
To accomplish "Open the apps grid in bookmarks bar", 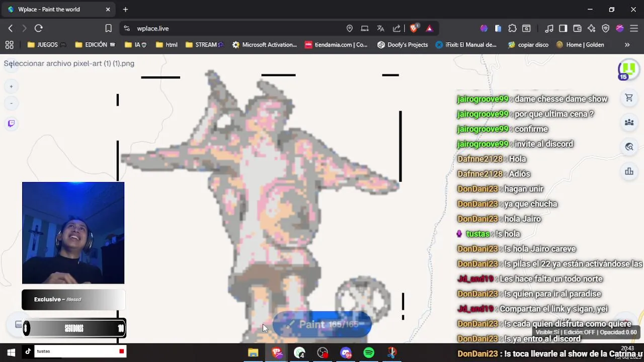I will [9, 45].
